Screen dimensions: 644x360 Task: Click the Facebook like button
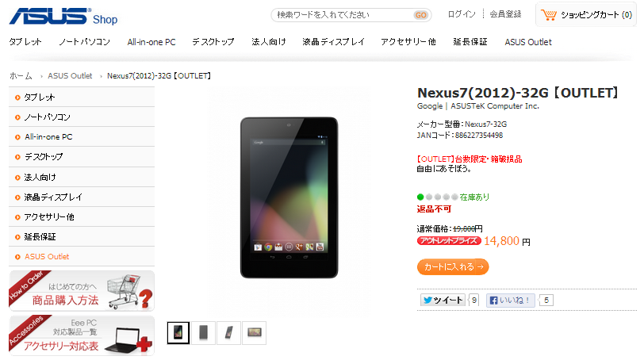(511, 300)
